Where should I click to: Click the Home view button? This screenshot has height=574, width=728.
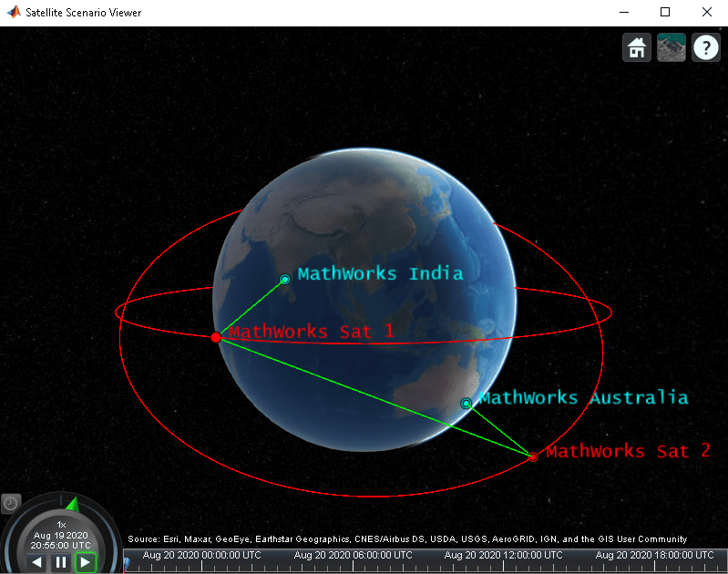[x=637, y=47]
